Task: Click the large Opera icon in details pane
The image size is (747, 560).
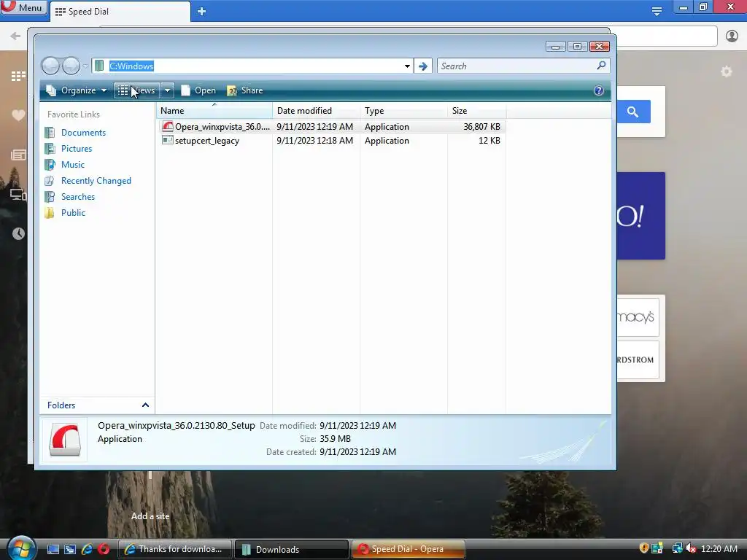Action: click(x=65, y=440)
